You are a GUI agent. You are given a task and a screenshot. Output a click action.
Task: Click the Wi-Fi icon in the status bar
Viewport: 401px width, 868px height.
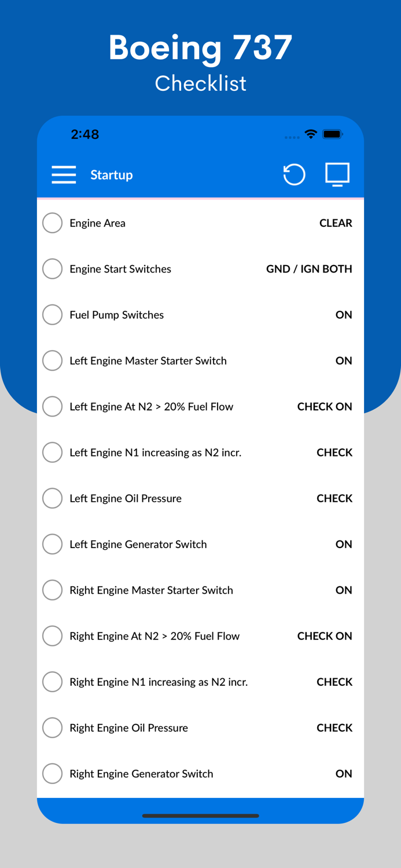click(311, 134)
